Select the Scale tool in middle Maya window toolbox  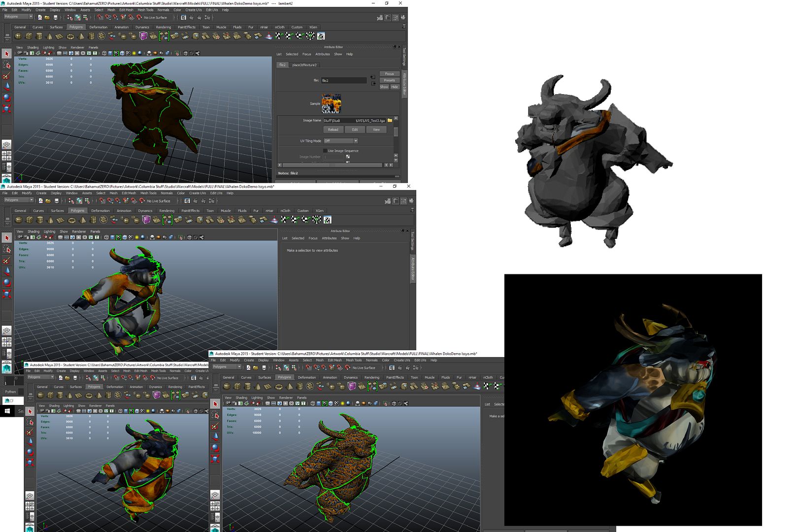[7, 294]
